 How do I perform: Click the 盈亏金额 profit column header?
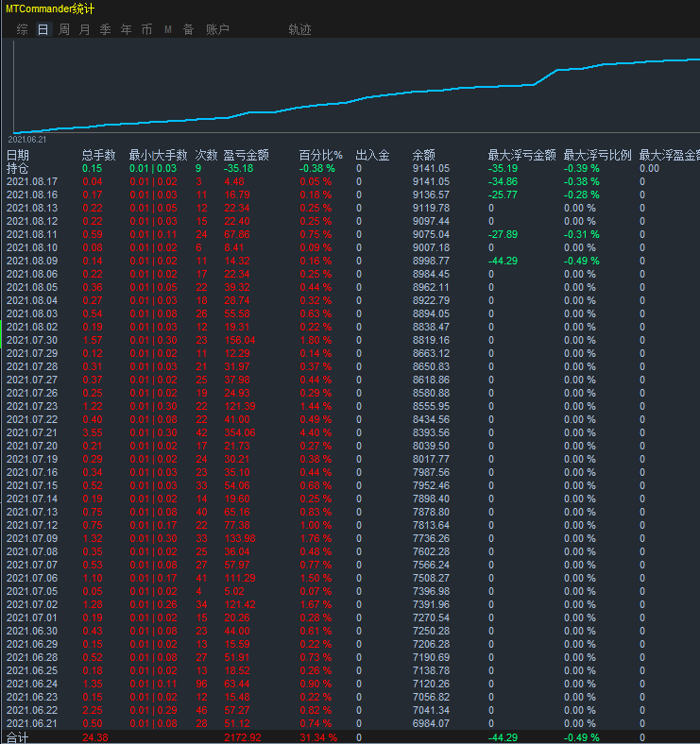246,155
